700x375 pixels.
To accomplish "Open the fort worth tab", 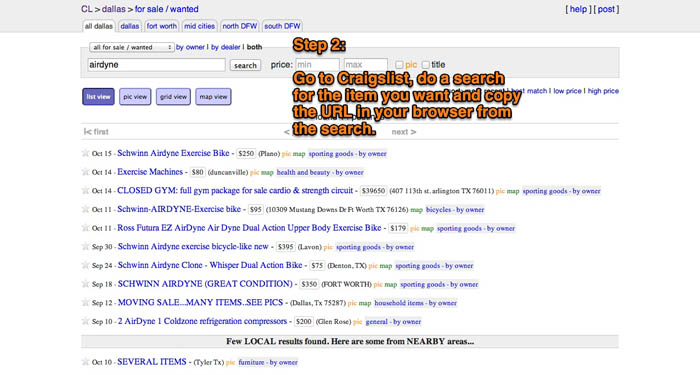I will point(162,26).
